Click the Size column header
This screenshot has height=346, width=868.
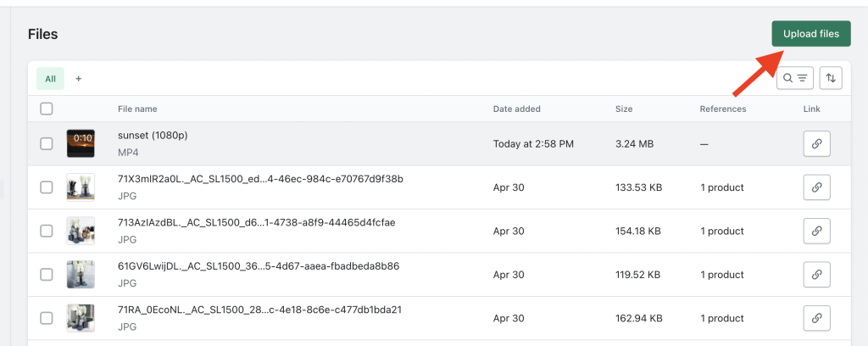tap(624, 109)
